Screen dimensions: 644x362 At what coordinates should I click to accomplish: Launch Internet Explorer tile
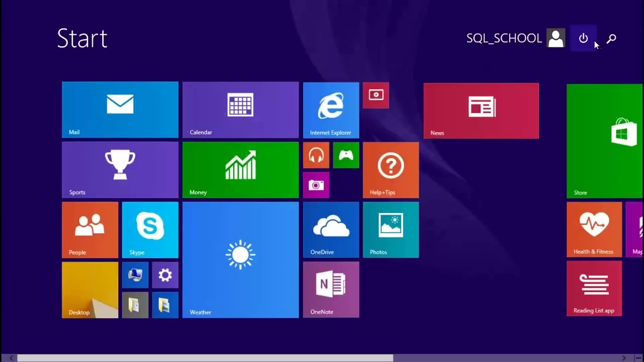coord(331,110)
